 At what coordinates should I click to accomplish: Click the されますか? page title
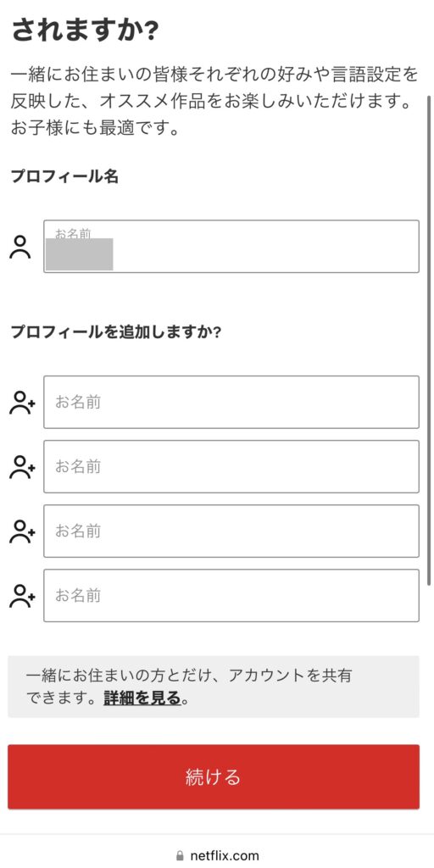point(86,30)
